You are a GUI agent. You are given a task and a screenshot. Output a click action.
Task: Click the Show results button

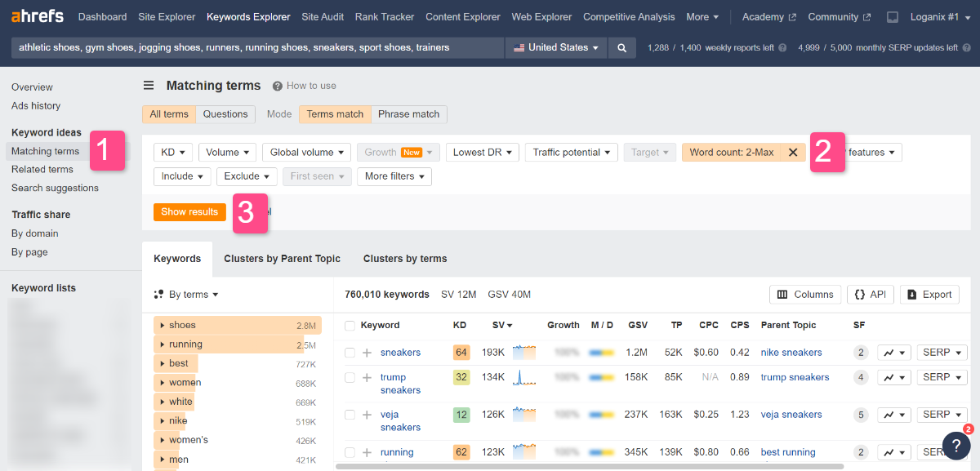(189, 211)
